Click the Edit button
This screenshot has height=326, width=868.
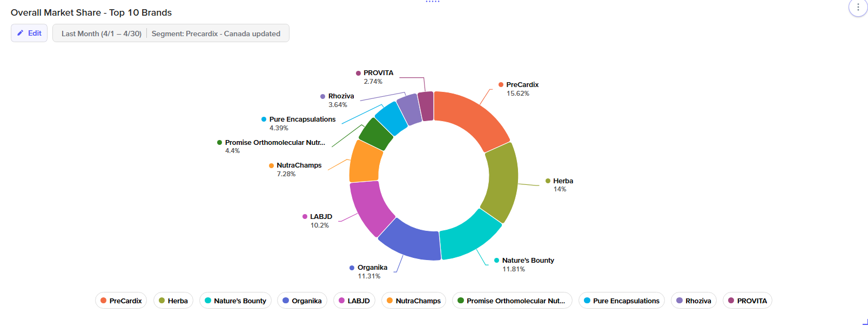[29, 33]
